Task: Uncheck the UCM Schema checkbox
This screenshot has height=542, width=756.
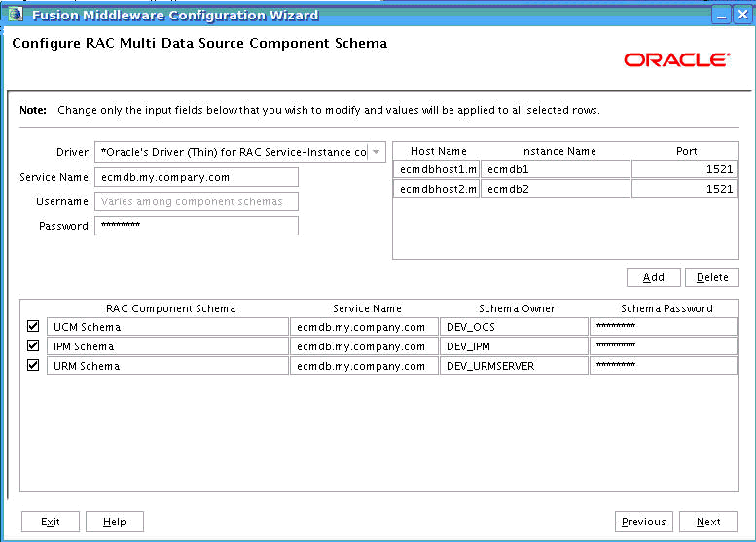Action: pyautogui.click(x=33, y=326)
